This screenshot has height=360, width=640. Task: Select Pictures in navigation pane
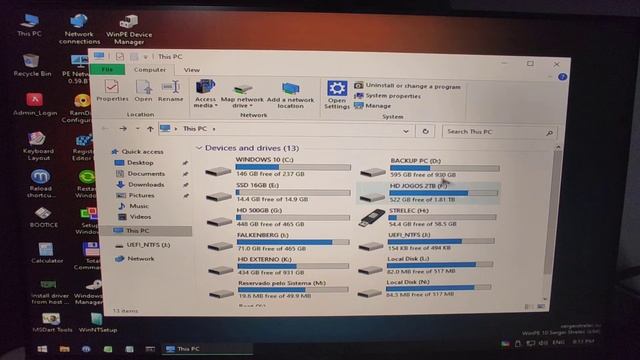coord(136,196)
